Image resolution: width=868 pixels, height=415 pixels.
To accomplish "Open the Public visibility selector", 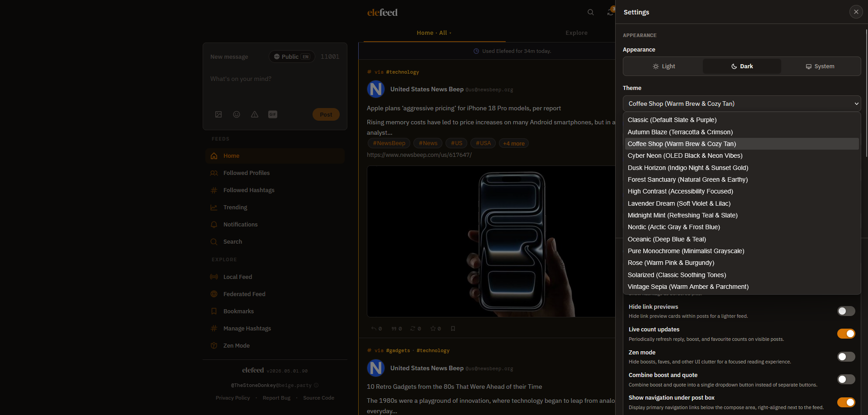I will [x=292, y=57].
